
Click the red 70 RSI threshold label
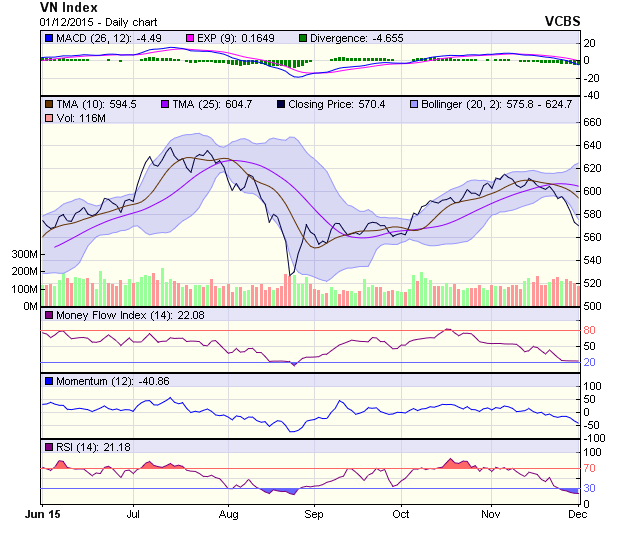coord(591,467)
